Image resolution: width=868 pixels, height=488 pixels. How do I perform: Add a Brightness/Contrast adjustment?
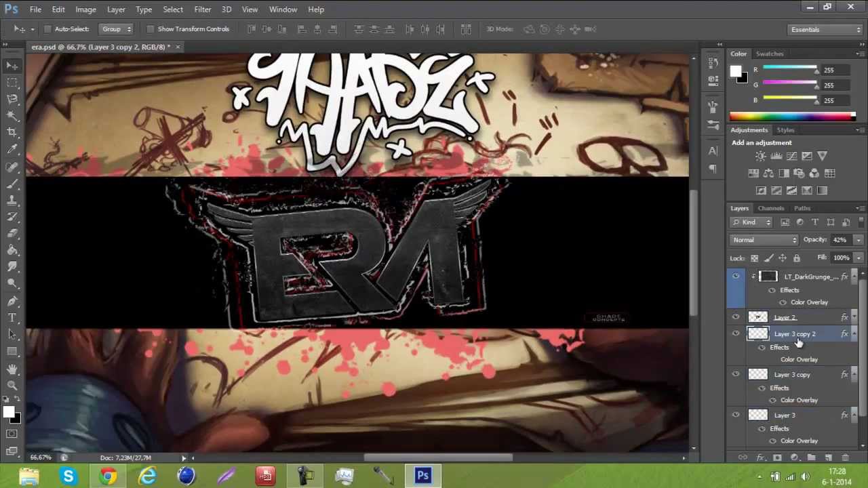pos(761,156)
